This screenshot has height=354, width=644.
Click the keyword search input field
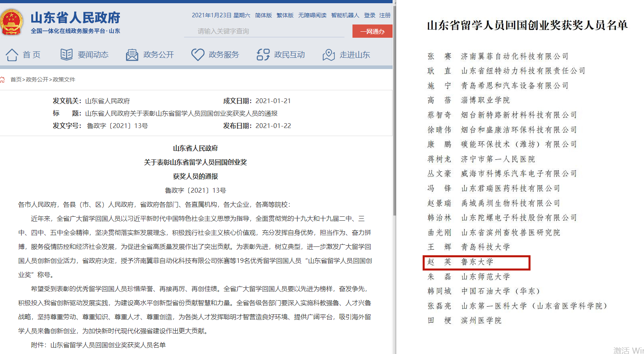tap(264, 31)
